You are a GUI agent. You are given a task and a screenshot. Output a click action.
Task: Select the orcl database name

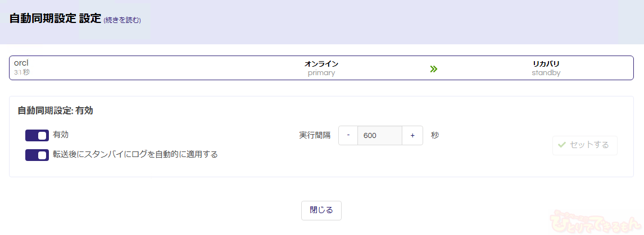pos(21,63)
